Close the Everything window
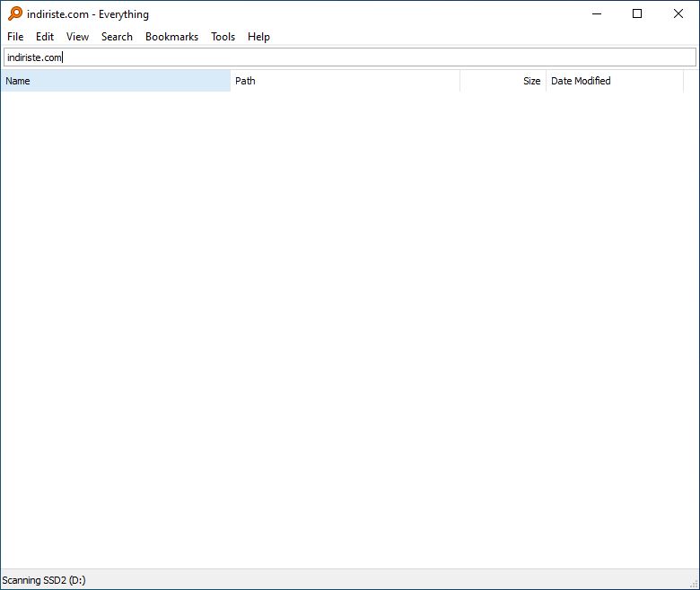The image size is (700, 590). click(678, 13)
